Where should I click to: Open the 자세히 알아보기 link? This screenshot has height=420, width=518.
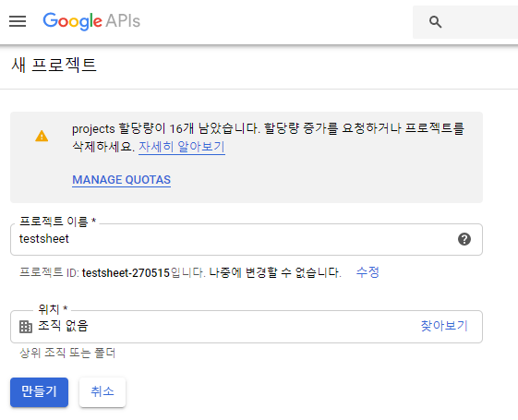pyautogui.click(x=182, y=147)
